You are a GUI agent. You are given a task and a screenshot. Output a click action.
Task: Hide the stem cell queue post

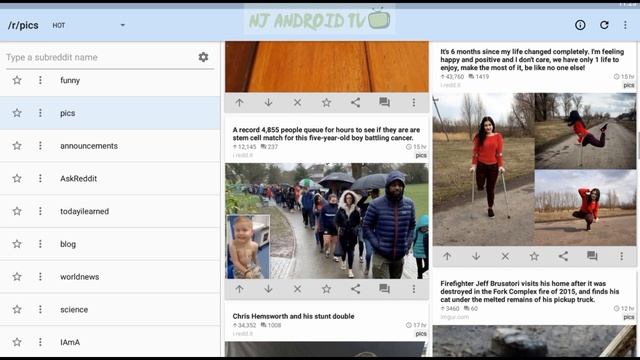tap(298, 289)
